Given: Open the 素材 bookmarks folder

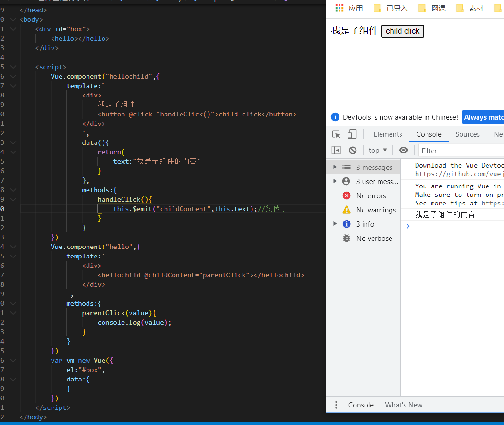Looking at the screenshot, I should coord(469,9).
